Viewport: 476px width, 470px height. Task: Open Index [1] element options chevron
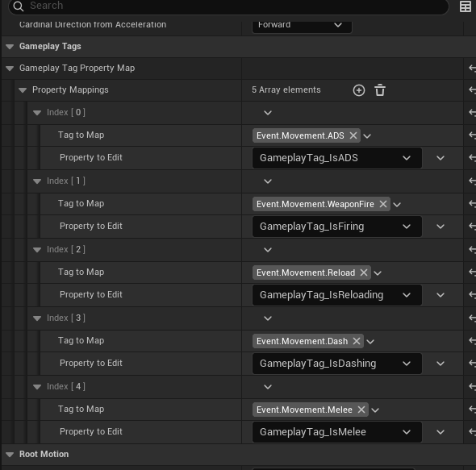268,181
